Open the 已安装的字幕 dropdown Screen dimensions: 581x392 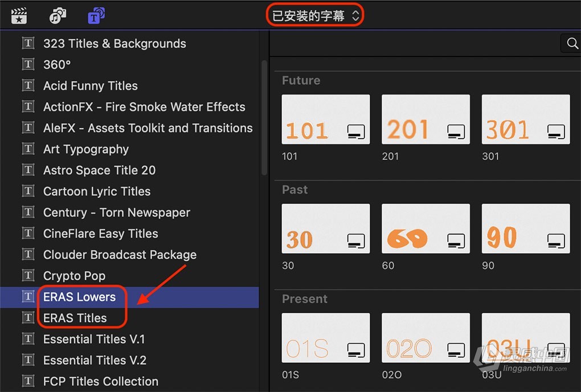coord(315,15)
